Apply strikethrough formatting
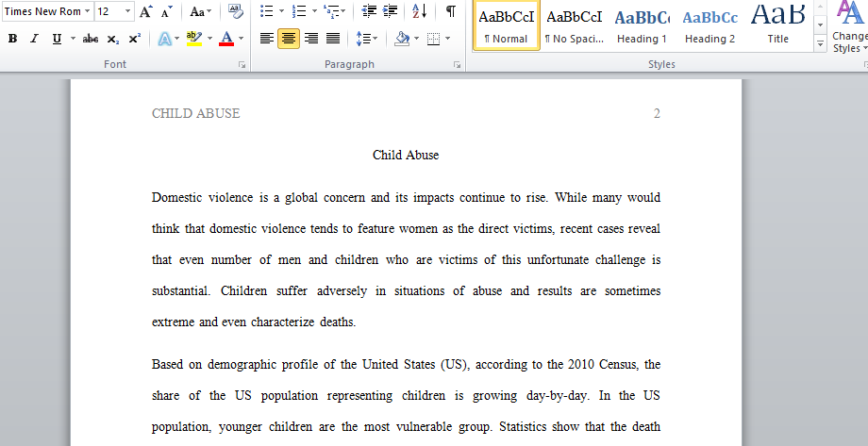 91,39
